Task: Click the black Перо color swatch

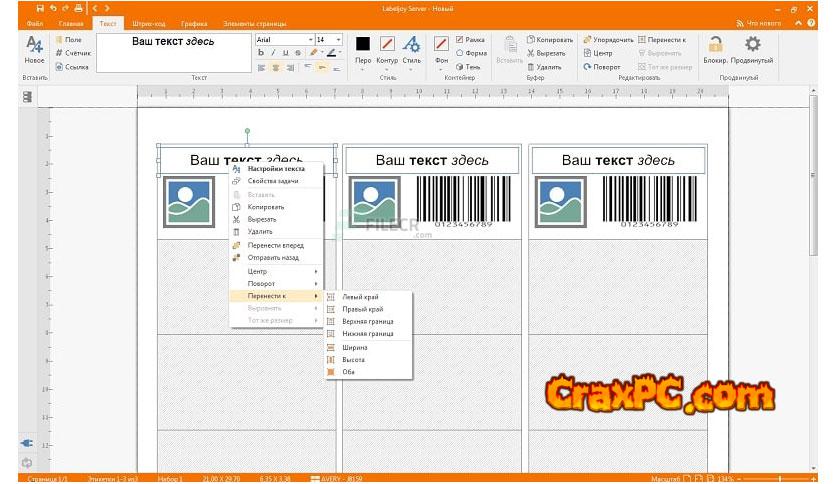Action: [362, 44]
